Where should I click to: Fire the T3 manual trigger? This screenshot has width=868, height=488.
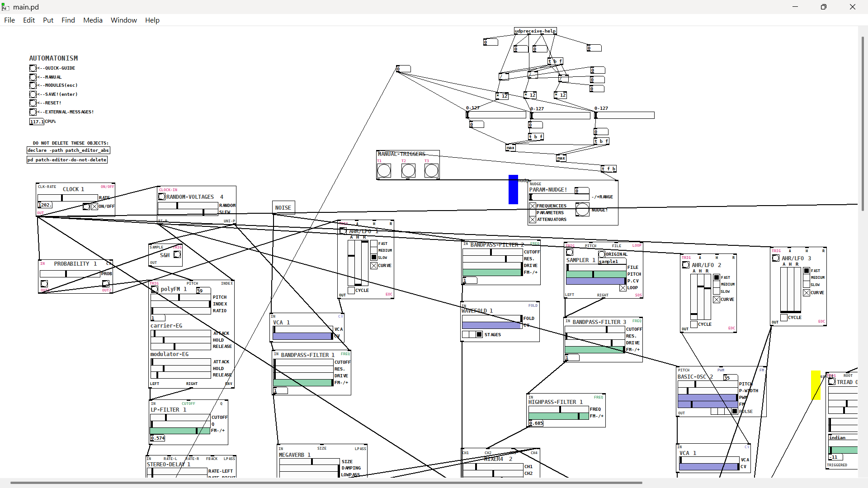[431, 171]
